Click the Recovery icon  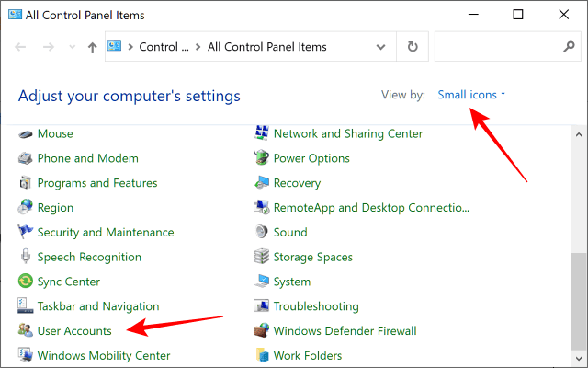point(261,182)
